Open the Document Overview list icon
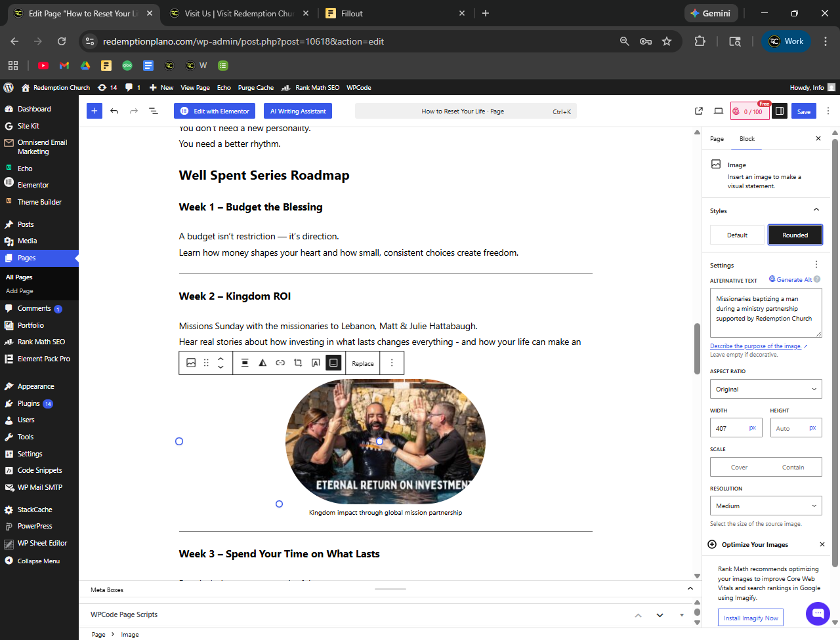This screenshot has height=640, width=840. coord(154,111)
